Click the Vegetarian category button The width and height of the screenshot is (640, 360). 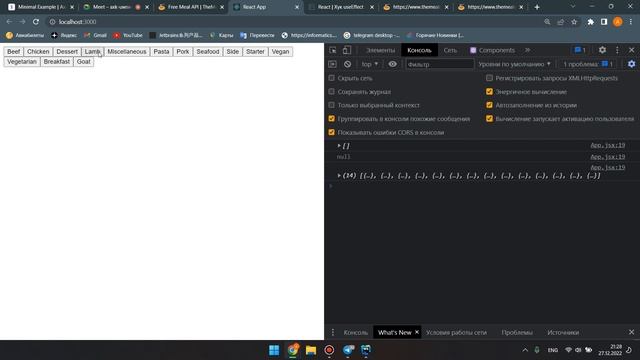(22, 62)
